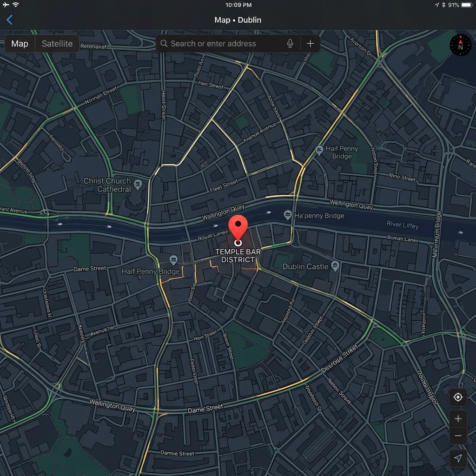The width and height of the screenshot is (476, 476).
Task: Tap the compass north indicator
Action: coord(460,46)
